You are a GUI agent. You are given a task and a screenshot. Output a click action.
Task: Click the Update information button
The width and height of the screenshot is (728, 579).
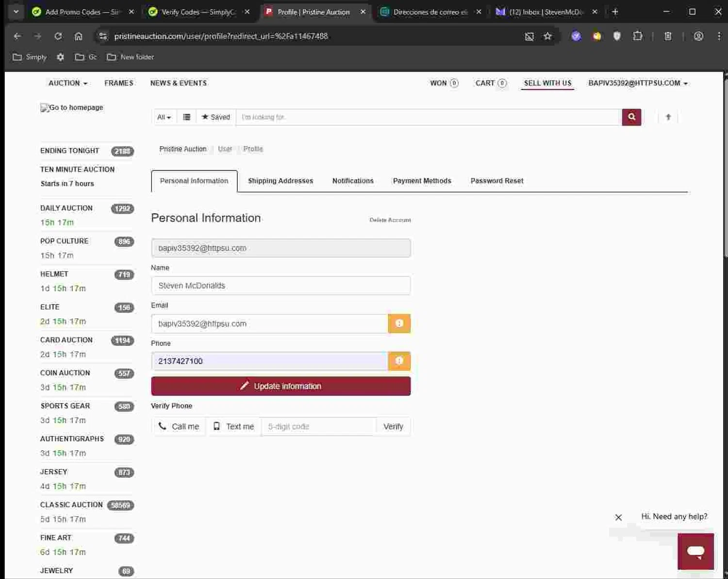(x=281, y=386)
